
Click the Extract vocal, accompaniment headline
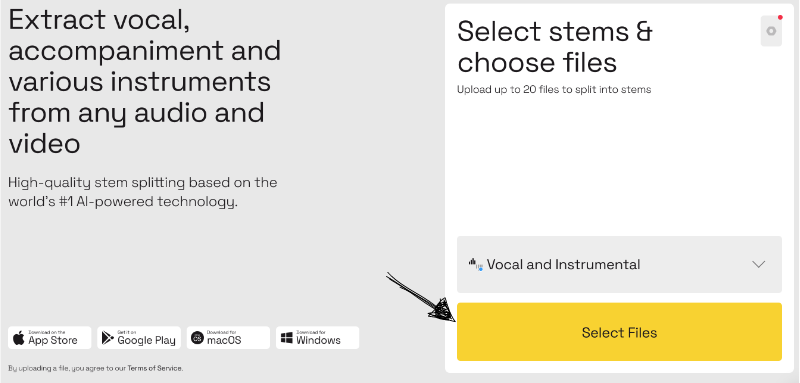(x=145, y=82)
